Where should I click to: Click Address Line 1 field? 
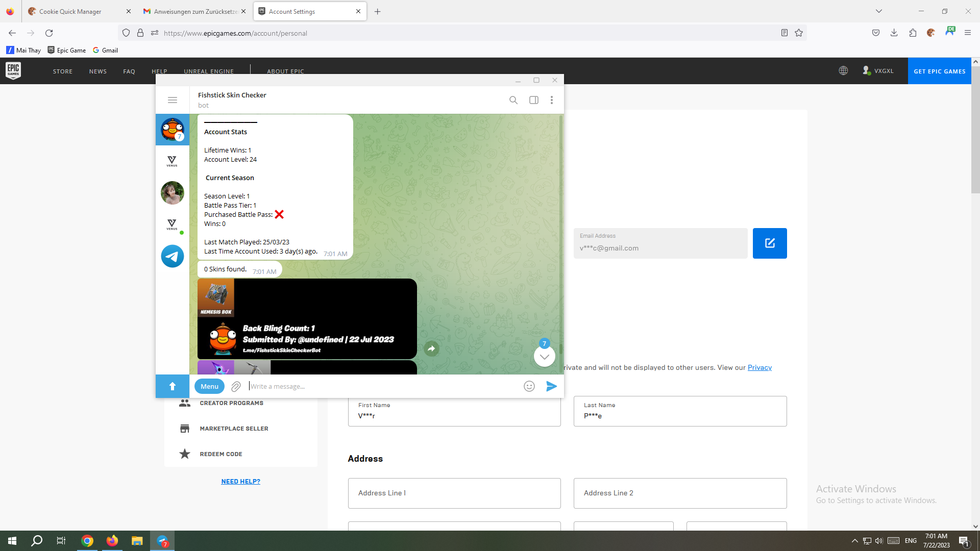click(454, 493)
